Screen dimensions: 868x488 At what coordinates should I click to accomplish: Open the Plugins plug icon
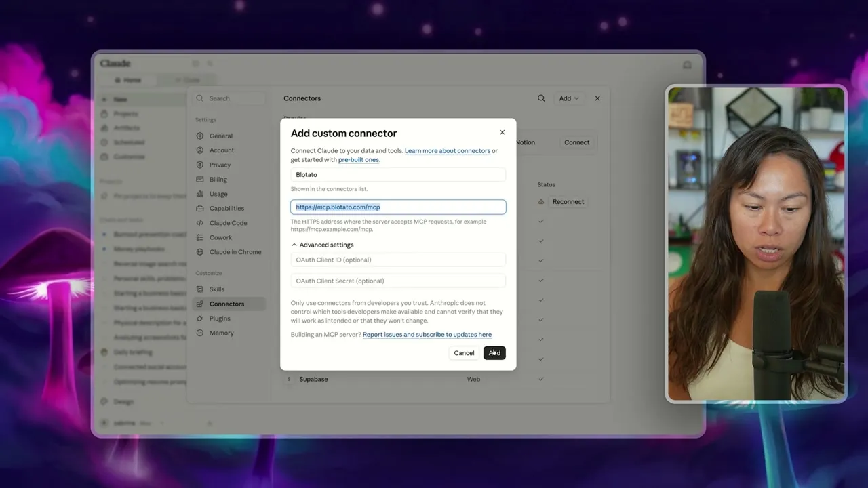(200, 319)
